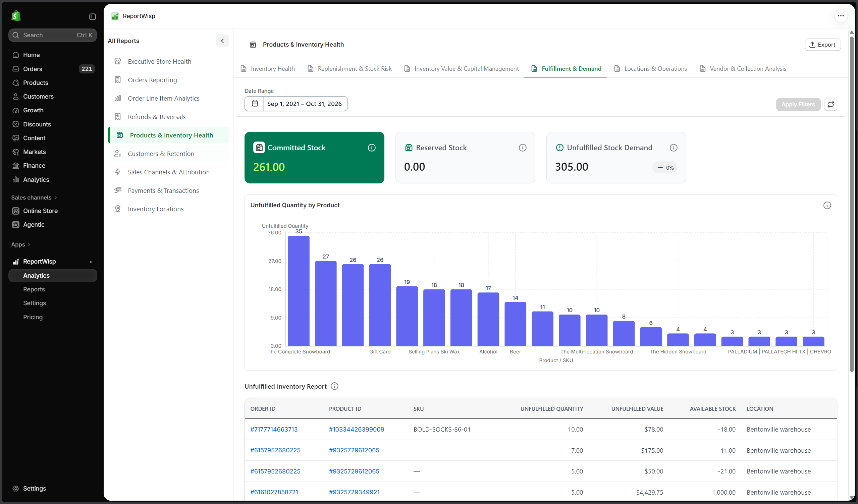This screenshot has height=504, width=858.
Task: Sort by UNFULFILLED QUANTITY column header
Action: click(x=551, y=408)
